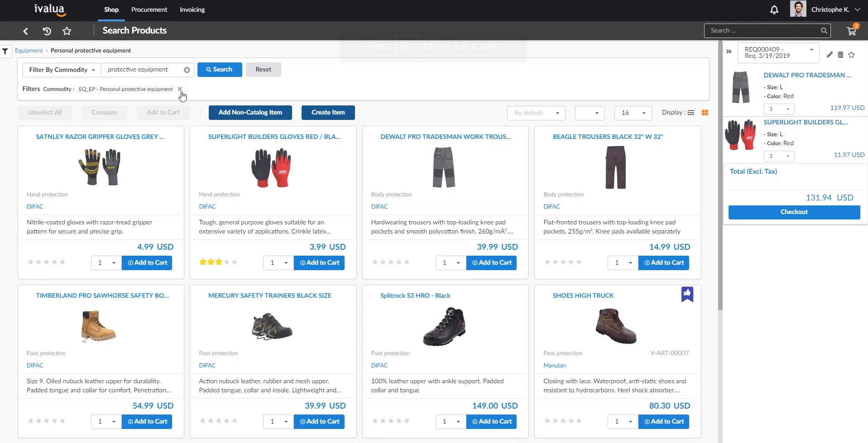Open the Invoicing tab
Screen dimensions: 868x443
point(192,10)
